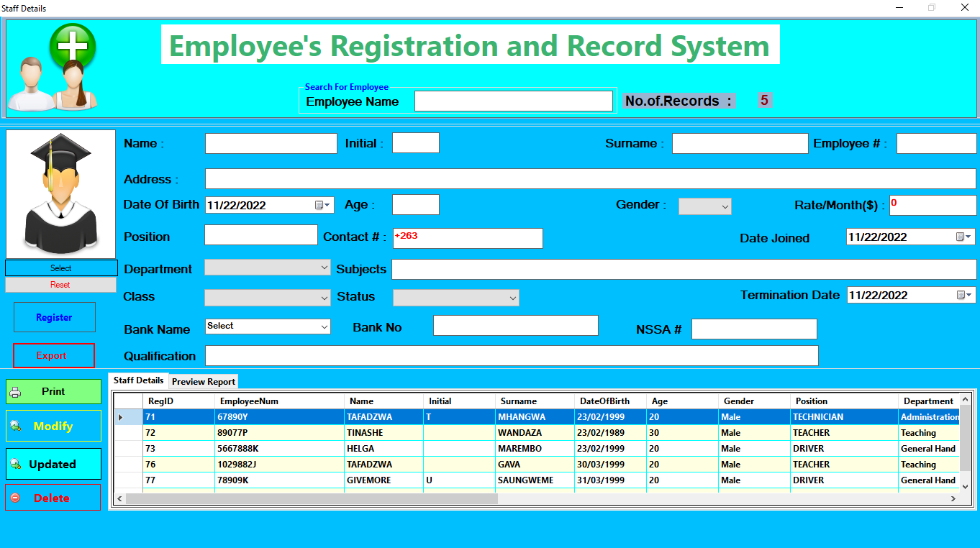This screenshot has height=548, width=980.
Task: Focus the Employee Name search field
Action: (514, 101)
